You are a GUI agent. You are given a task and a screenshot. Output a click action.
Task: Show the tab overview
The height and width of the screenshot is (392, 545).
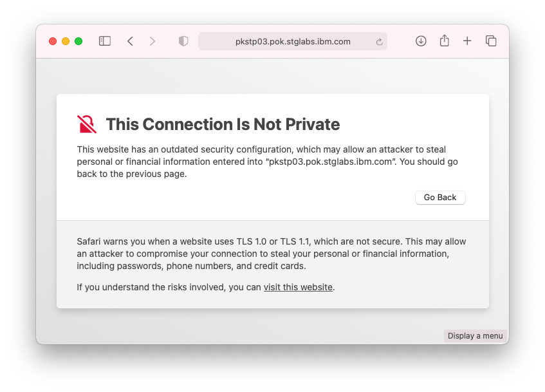491,41
